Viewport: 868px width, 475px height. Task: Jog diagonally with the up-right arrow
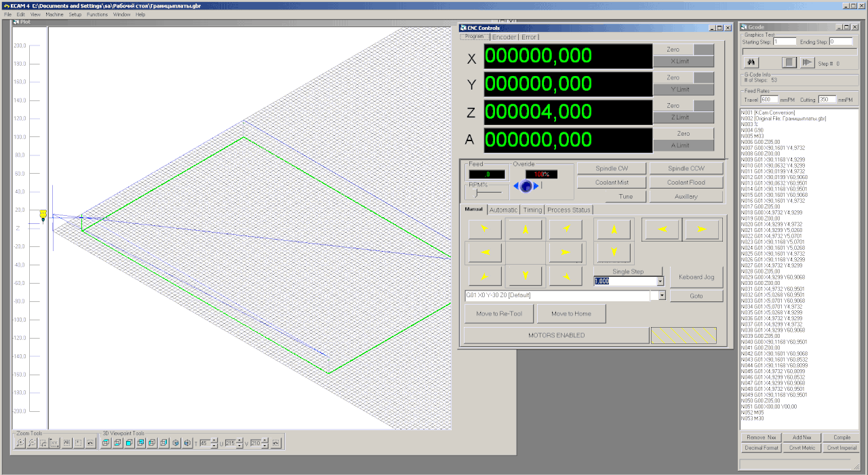(566, 229)
